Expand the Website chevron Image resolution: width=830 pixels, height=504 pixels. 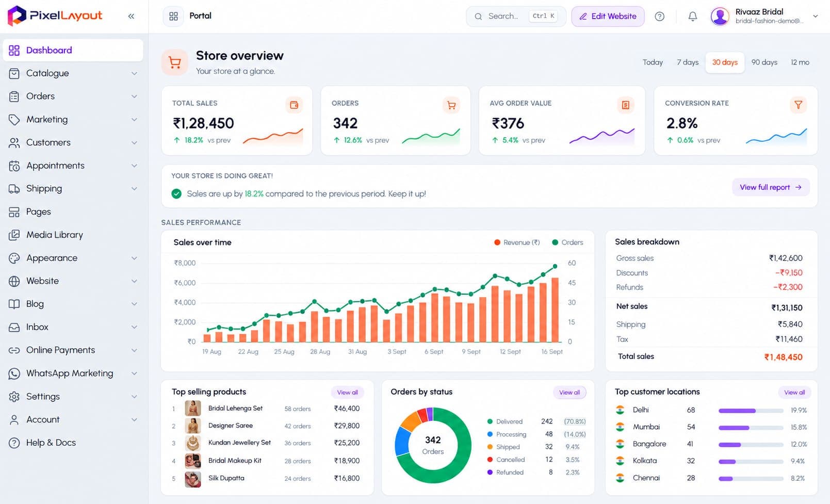click(134, 281)
